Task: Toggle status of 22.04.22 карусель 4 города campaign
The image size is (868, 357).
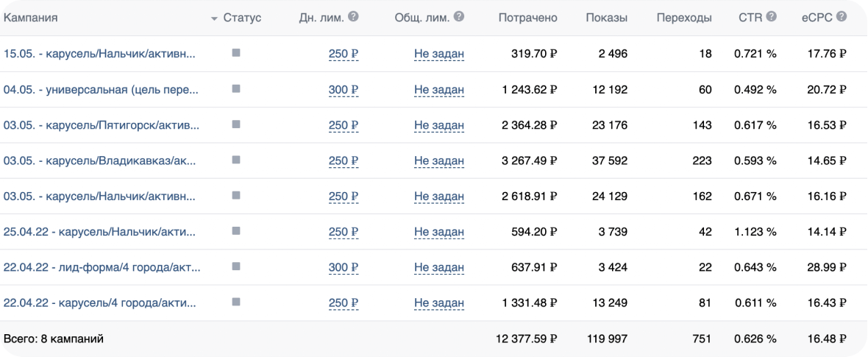Action: point(236,302)
